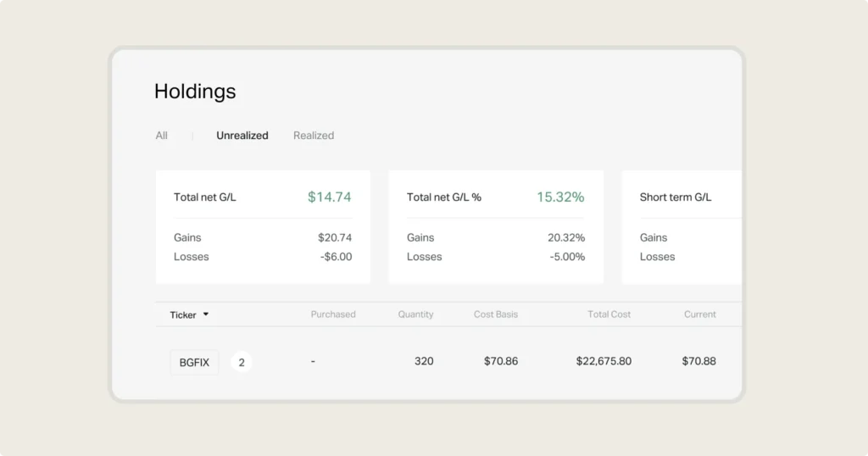Click the -5.00% losses percentage
Viewport: 868px width, 456px height.
click(x=567, y=257)
